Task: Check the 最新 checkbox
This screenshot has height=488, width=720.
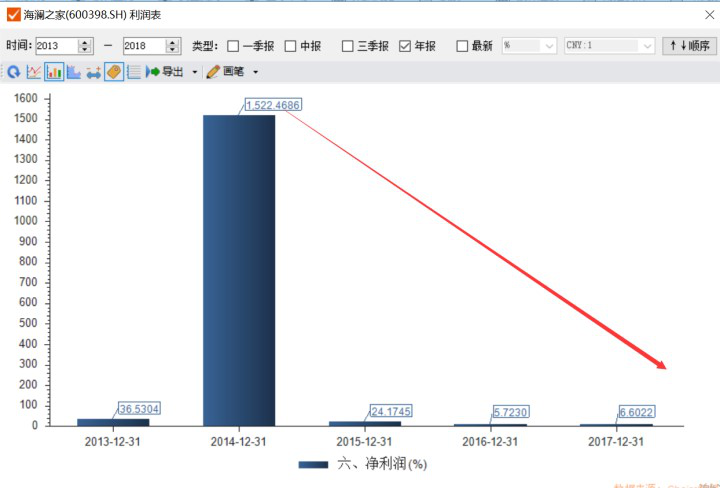Action: [462, 46]
